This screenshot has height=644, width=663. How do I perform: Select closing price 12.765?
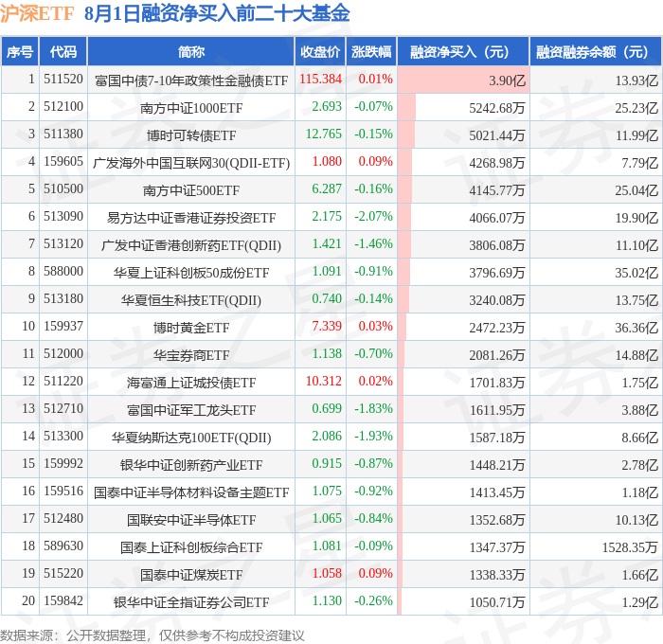pyautogui.click(x=324, y=134)
